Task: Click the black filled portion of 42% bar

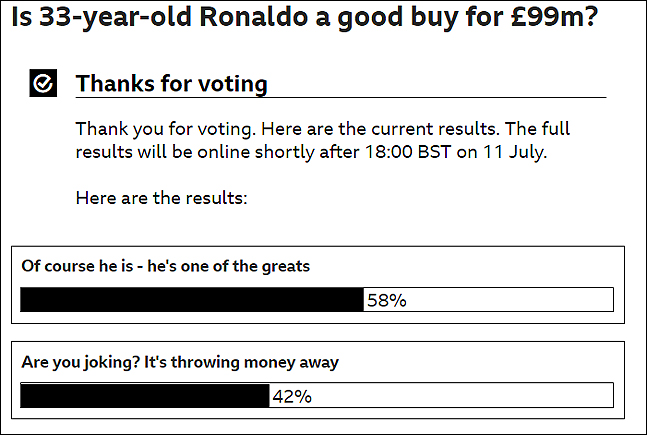Action: point(145,395)
